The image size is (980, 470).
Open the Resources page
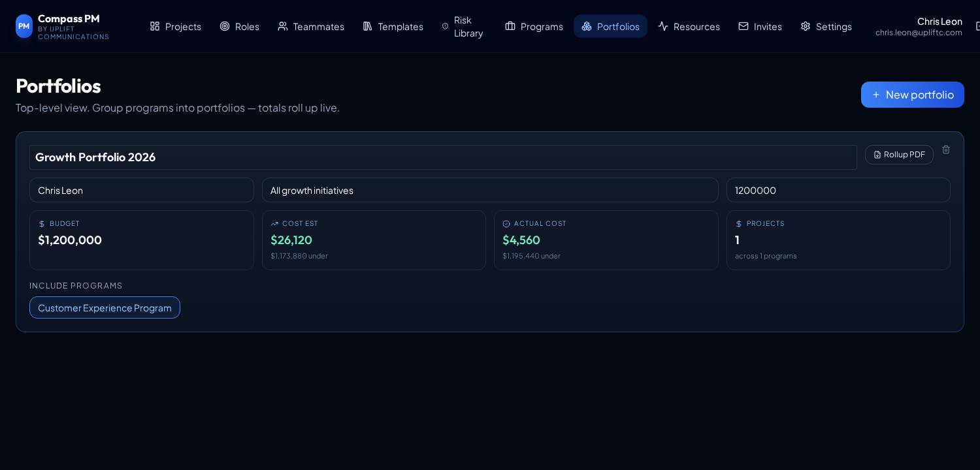pyautogui.click(x=689, y=26)
